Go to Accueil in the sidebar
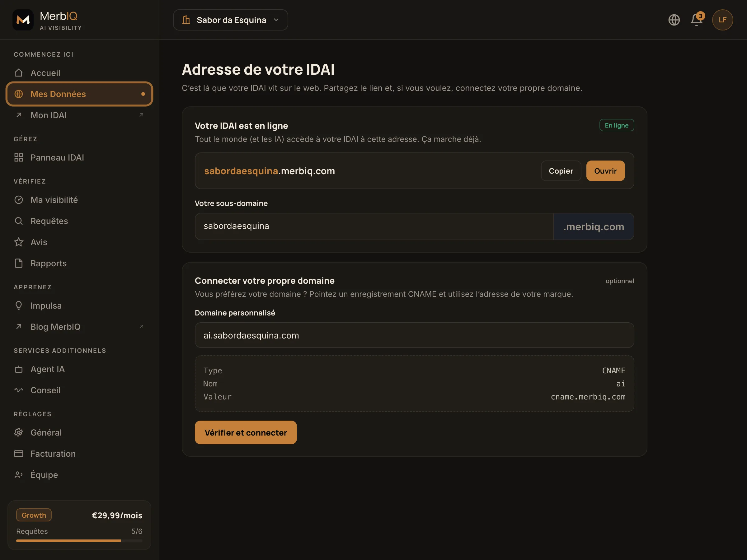747x560 pixels. pyautogui.click(x=79, y=73)
